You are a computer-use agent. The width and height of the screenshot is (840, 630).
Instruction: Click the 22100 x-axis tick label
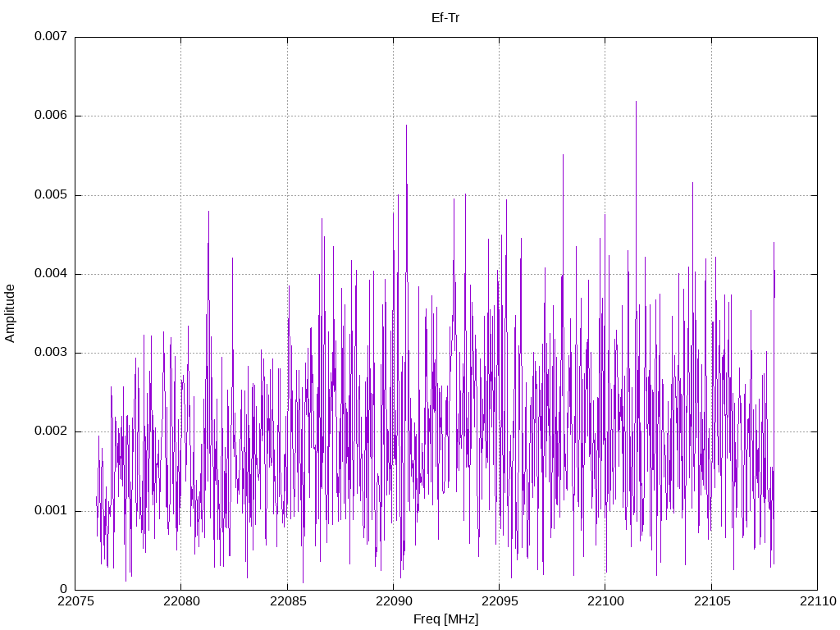pyautogui.click(x=605, y=601)
